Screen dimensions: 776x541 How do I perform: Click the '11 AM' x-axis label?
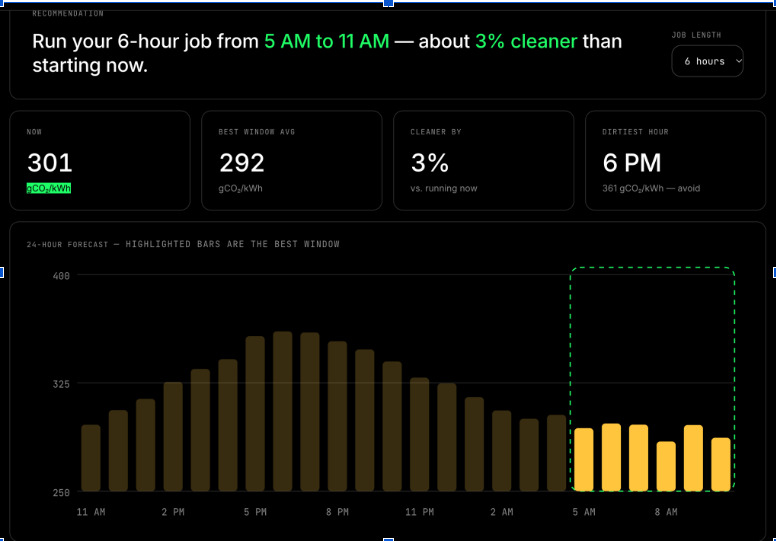coord(91,512)
